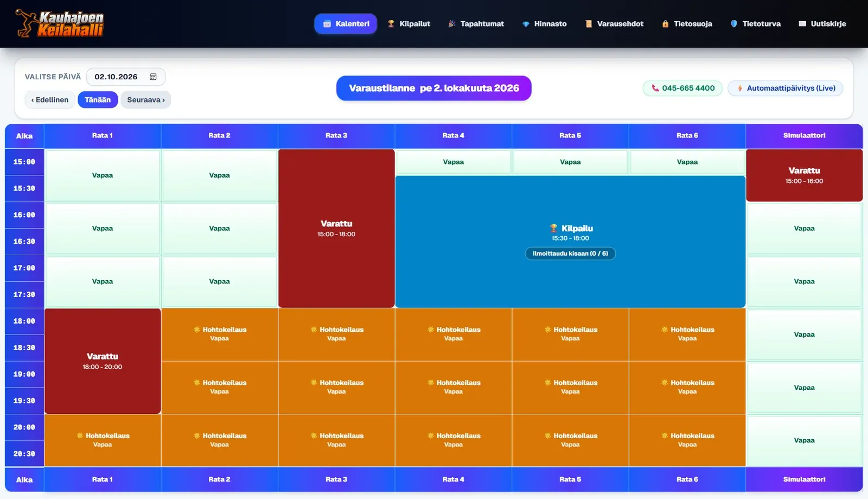The width and height of the screenshot is (868, 499).
Task: Open the Kilpailut menu item
Action: (409, 24)
